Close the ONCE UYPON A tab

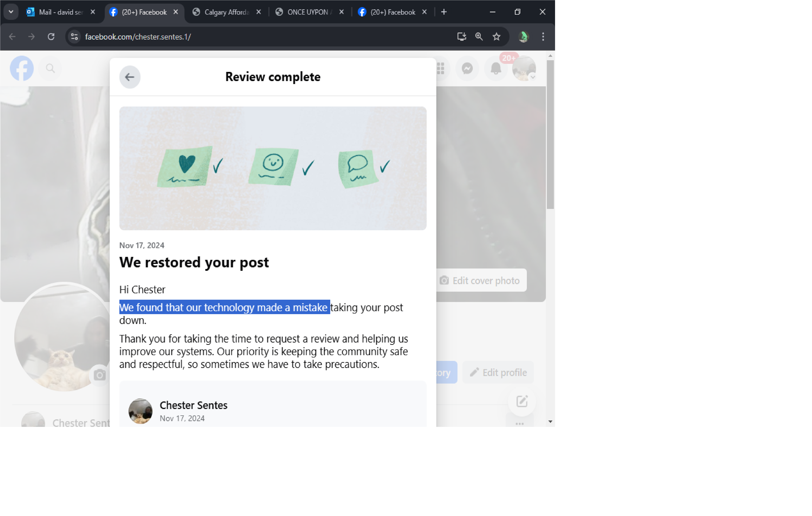click(x=342, y=12)
